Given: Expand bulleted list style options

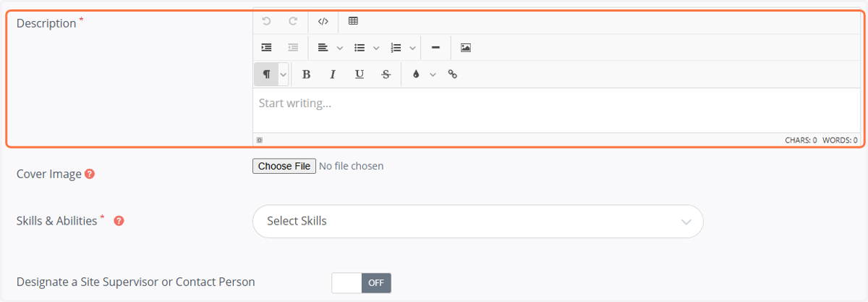Looking at the screenshot, I should click(376, 48).
